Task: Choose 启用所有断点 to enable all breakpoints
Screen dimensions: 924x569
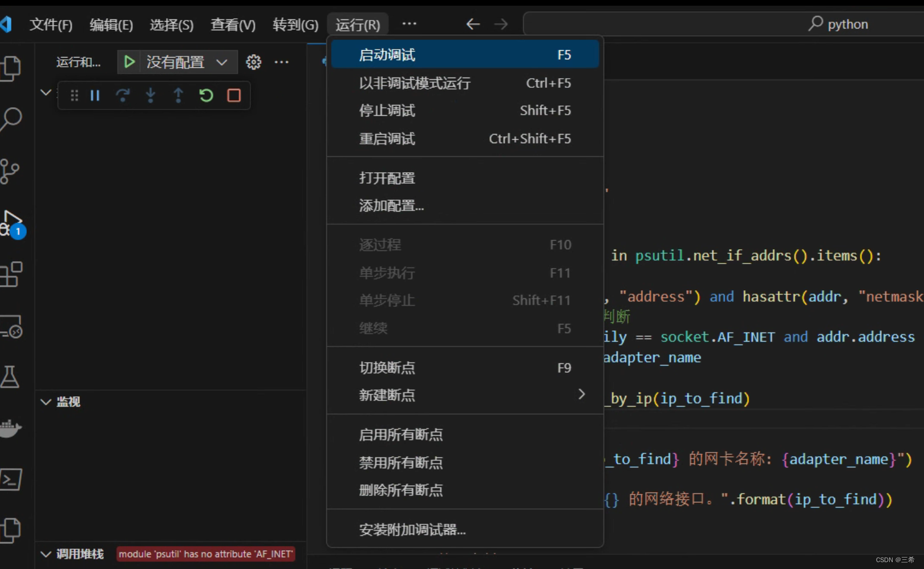Action: 400,435
